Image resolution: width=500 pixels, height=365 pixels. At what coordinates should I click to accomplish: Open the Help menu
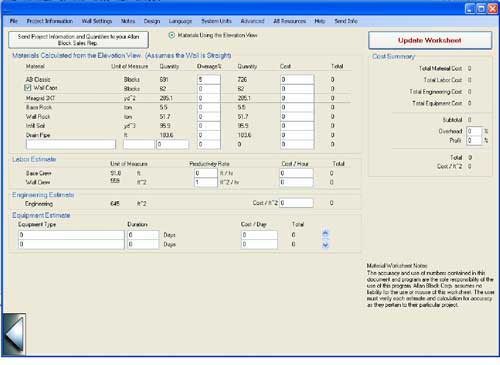click(x=320, y=21)
